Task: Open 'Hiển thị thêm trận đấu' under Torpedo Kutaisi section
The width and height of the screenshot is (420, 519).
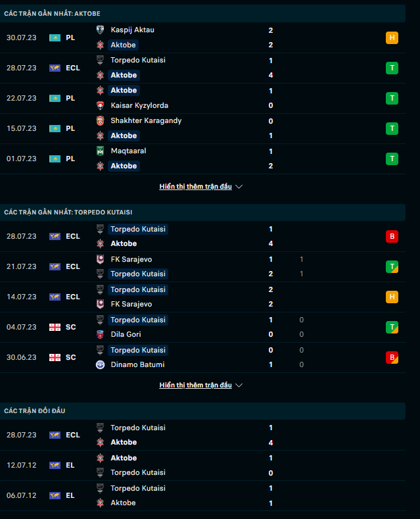Action: 195,385
